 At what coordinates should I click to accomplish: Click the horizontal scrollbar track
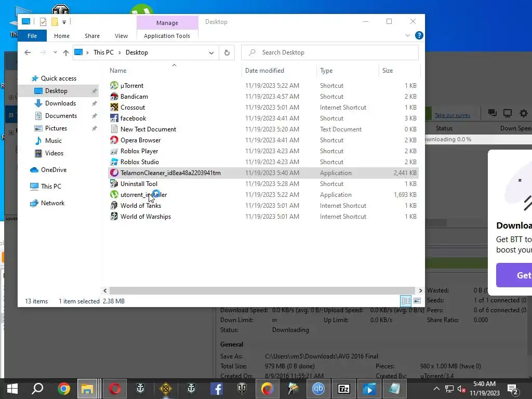(x=262, y=291)
